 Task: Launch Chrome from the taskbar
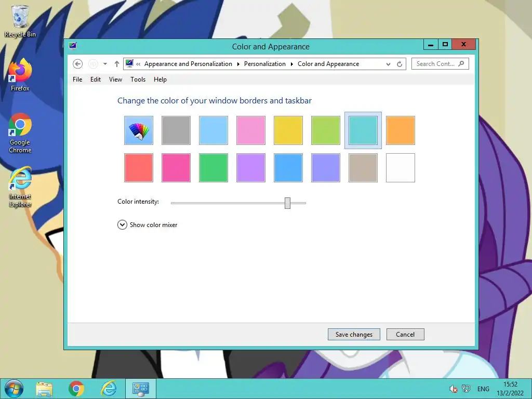[76, 389]
